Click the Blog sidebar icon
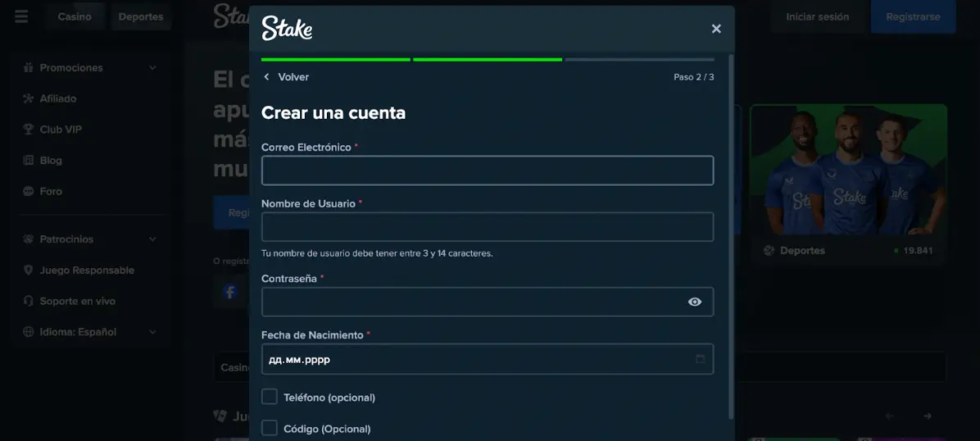The image size is (980, 441). tap(29, 161)
